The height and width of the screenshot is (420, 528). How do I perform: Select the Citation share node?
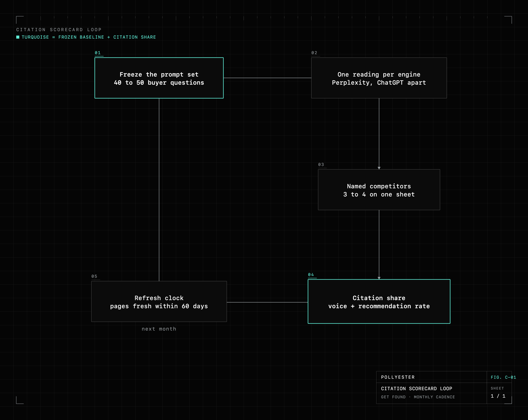379,301
